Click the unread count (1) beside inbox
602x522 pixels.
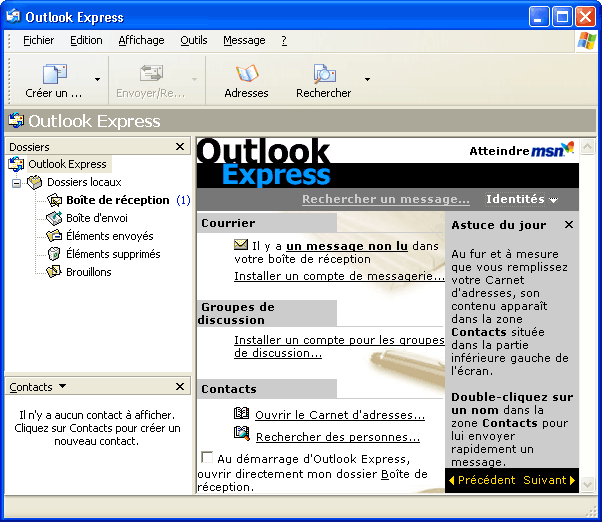(x=183, y=200)
